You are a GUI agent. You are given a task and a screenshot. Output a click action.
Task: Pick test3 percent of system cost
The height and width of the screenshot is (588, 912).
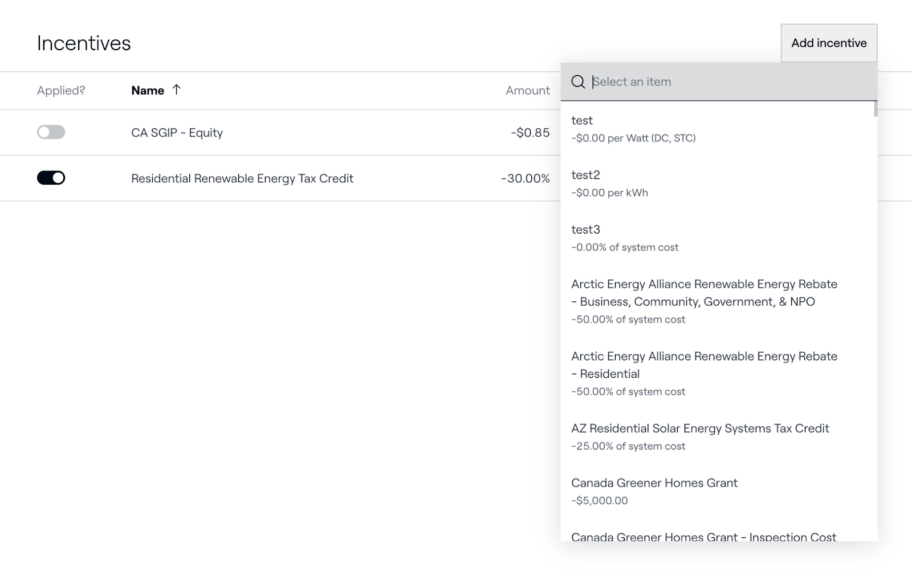coord(718,238)
